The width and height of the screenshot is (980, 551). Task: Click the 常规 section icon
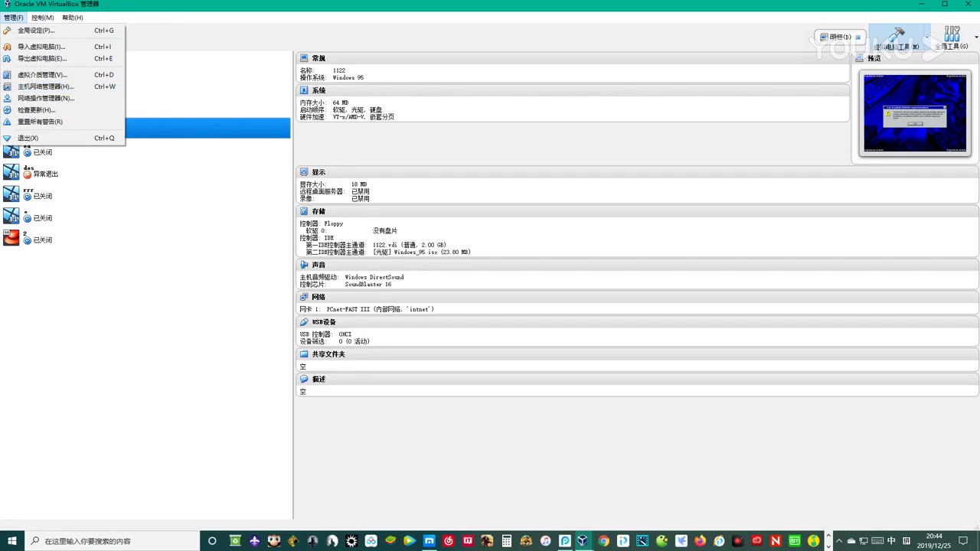[x=304, y=58]
